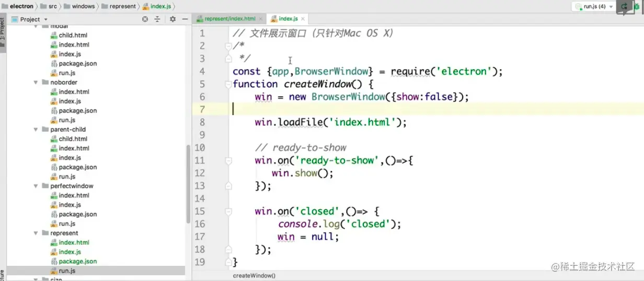Viewport: 644px width, 281px height.
Task: Select index.js under parent-child folder
Action: [70, 158]
